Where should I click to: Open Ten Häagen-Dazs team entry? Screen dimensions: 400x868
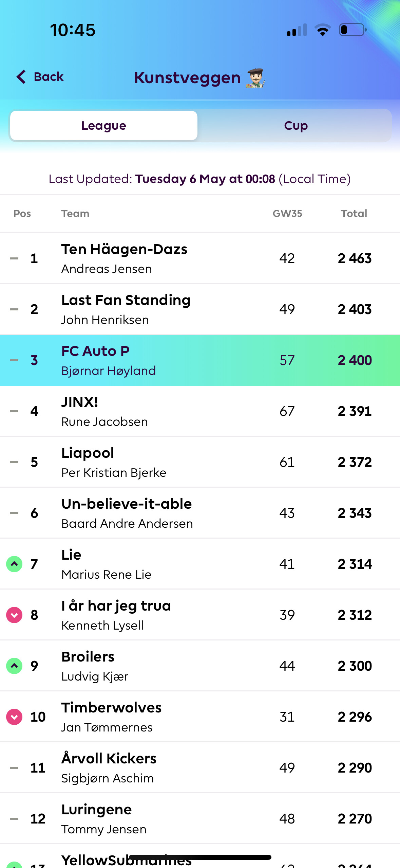200,258
